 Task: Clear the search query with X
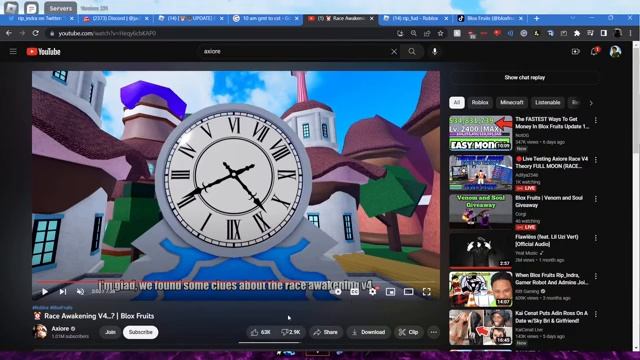tap(394, 51)
